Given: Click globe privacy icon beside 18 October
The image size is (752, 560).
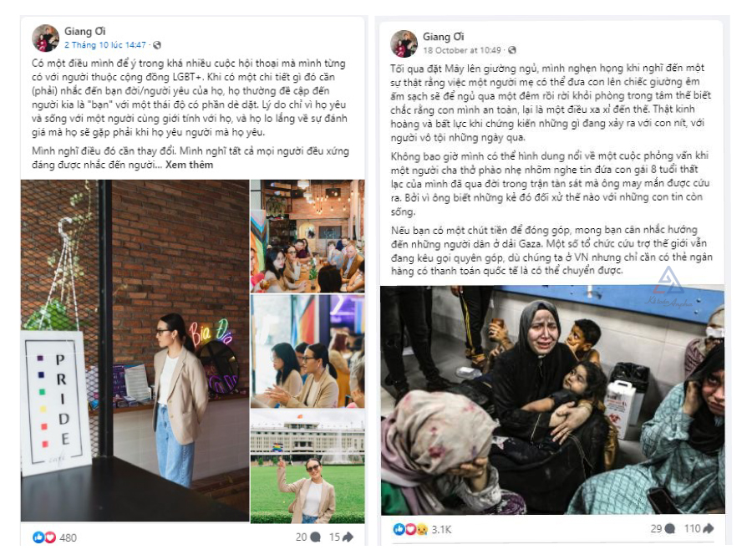Looking at the screenshot, I should click(512, 50).
